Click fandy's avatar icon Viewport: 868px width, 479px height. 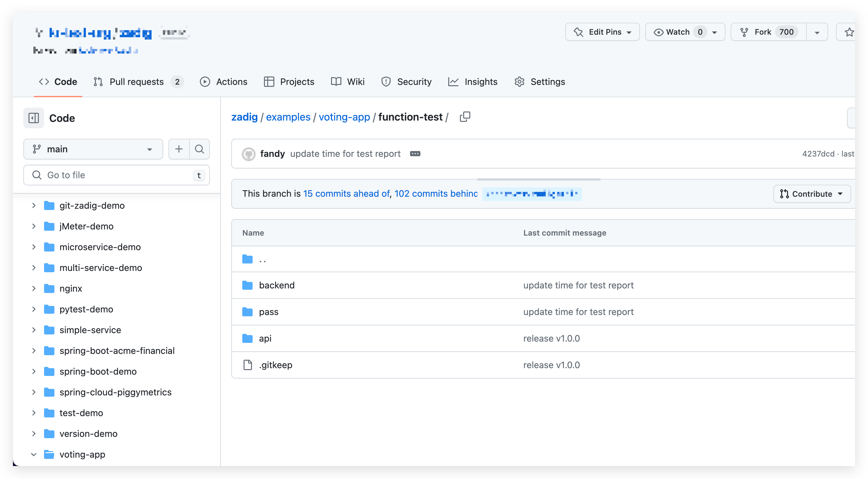249,154
